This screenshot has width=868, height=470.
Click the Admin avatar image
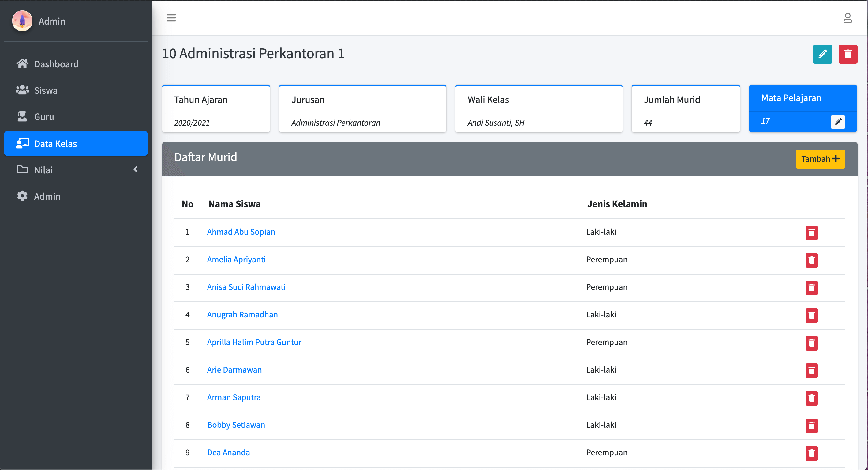click(22, 21)
